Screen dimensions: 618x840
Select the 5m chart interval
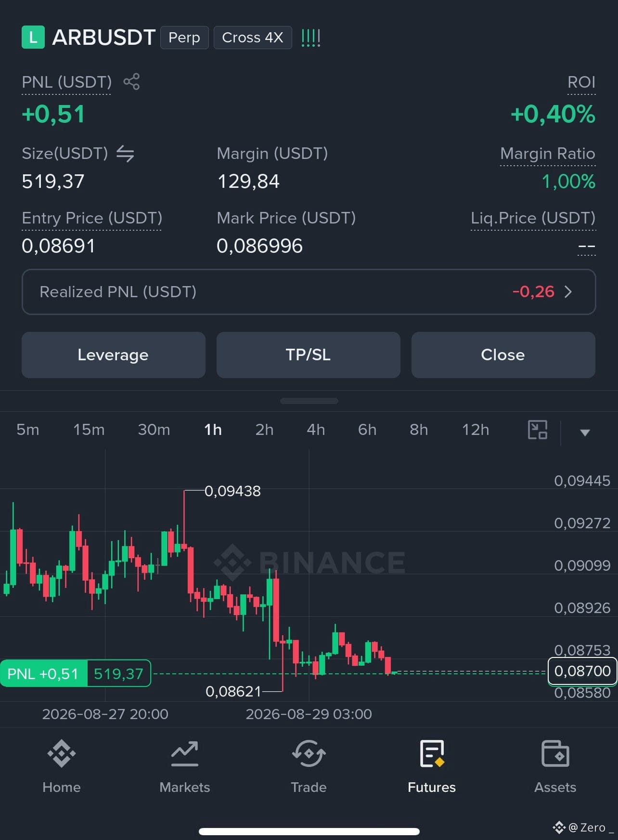[x=28, y=430]
